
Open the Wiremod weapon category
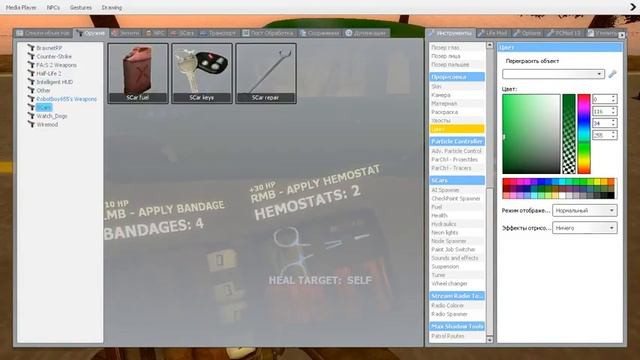[x=47, y=124]
